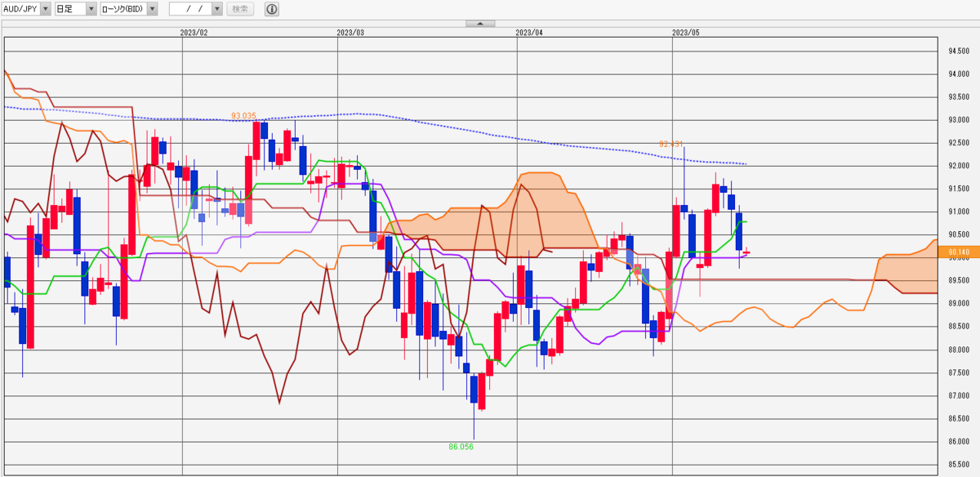This screenshot has height=477, width=980.
Task: Open the date picker dropdown arrow
Action: tap(216, 9)
